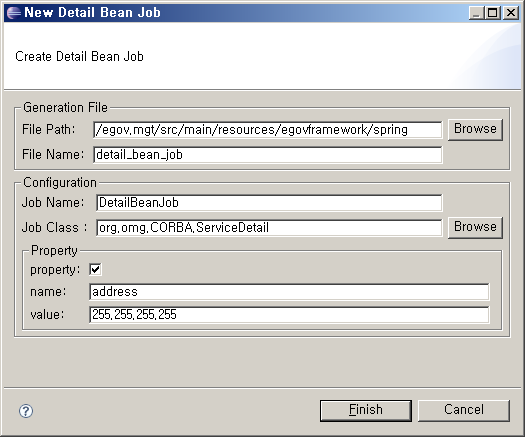The width and height of the screenshot is (525, 437).
Task: Click the Create Detail Bean Job header text
Action: (x=79, y=56)
